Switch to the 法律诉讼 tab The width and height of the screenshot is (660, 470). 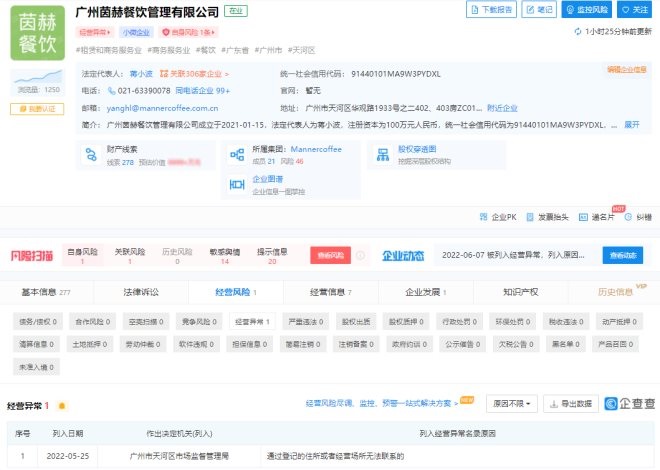coord(140,292)
